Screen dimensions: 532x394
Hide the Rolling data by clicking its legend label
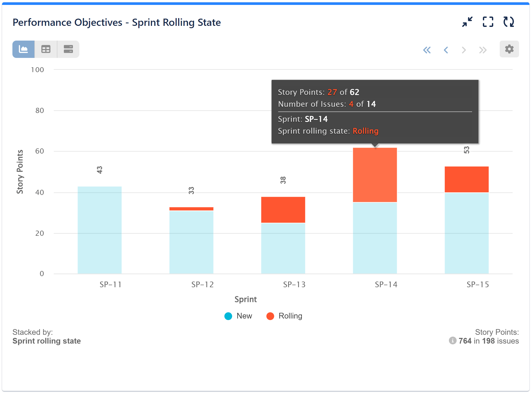coord(290,316)
